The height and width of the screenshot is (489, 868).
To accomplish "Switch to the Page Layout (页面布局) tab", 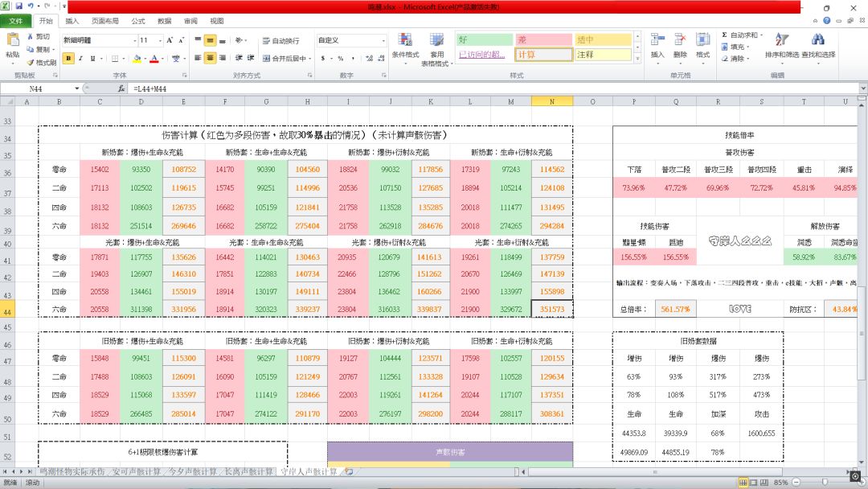I will click(x=104, y=21).
